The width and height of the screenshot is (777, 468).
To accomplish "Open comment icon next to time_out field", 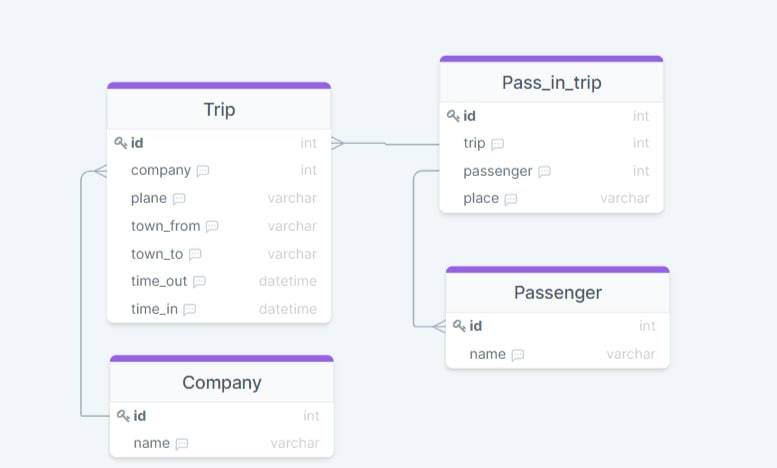I will (x=199, y=282).
